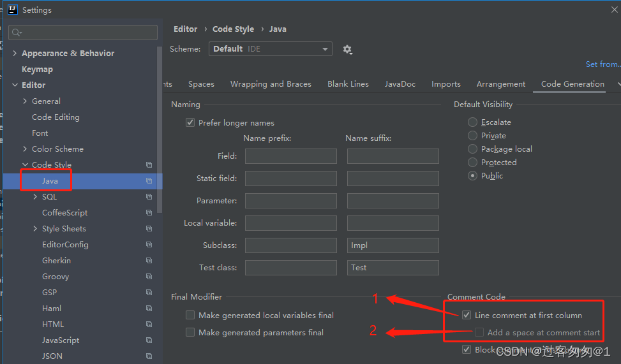
Task: Click the IntelliJ logo in title bar
Action: (x=13, y=10)
